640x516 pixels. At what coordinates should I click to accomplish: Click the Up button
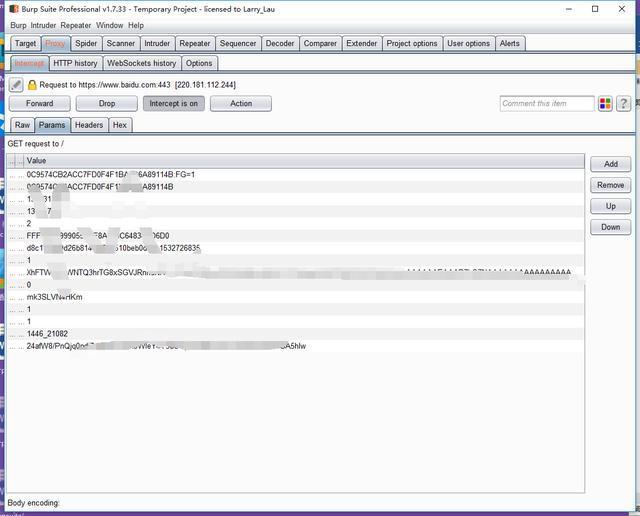tap(611, 206)
